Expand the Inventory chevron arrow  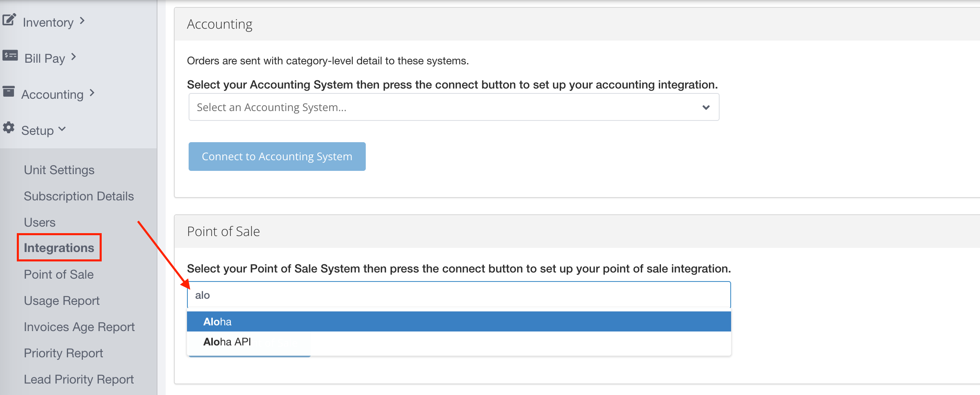pyautogui.click(x=82, y=20)
